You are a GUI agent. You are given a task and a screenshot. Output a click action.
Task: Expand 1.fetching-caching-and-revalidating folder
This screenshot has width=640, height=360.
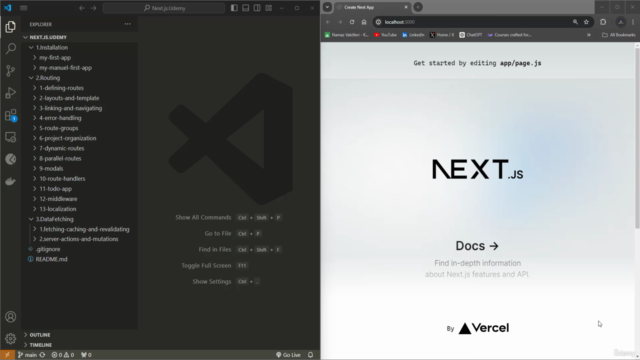click(79, 229)
